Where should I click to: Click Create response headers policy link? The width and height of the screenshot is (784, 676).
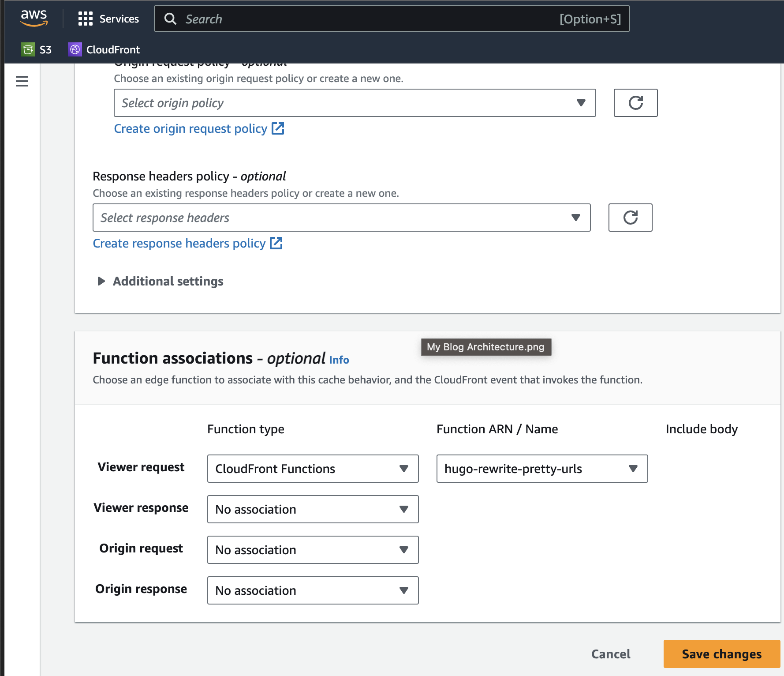179,243
